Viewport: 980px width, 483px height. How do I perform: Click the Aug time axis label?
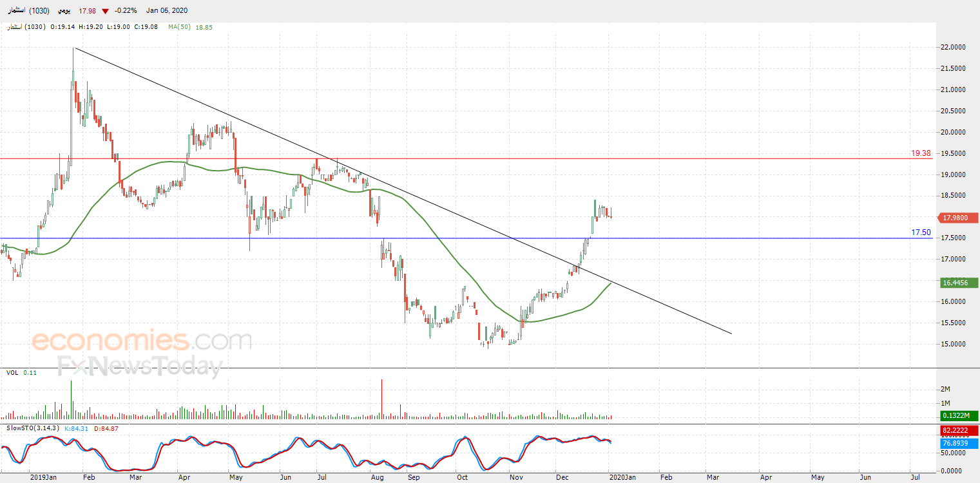point(378,478)
